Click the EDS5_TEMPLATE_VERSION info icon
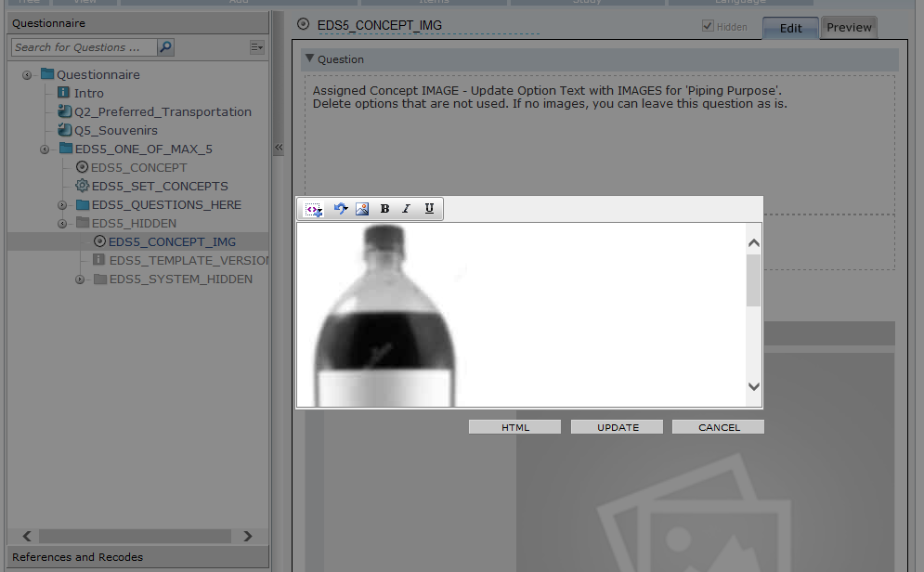 pos(99,260)
